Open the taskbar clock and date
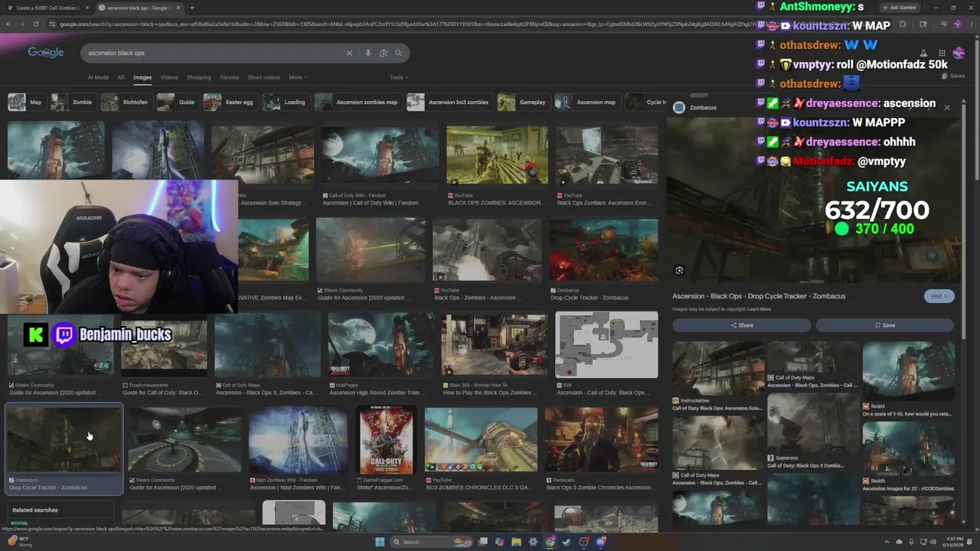 point(954,542)
